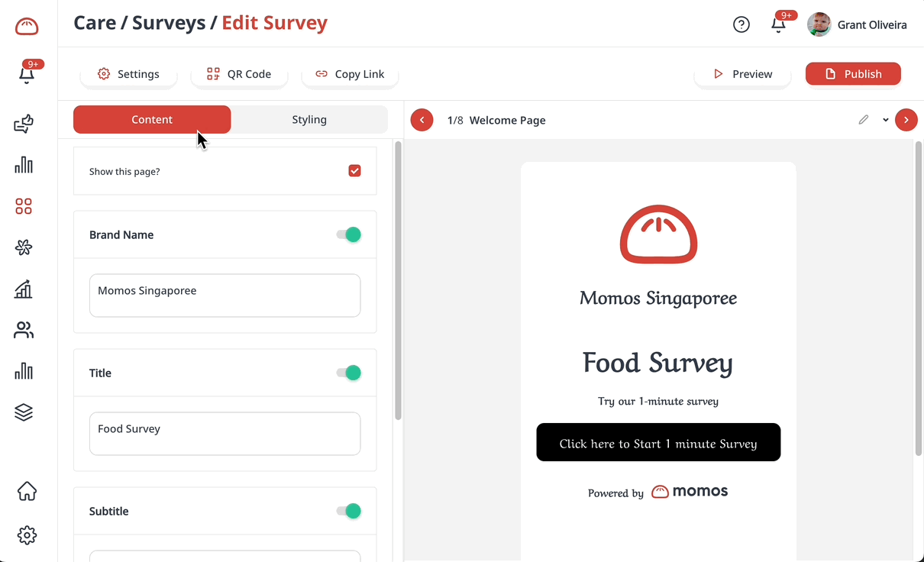This screenshot has height=562, width=924.
Task: Go to home via house icon
Action: pyautogui.click(x=27, y=491)
